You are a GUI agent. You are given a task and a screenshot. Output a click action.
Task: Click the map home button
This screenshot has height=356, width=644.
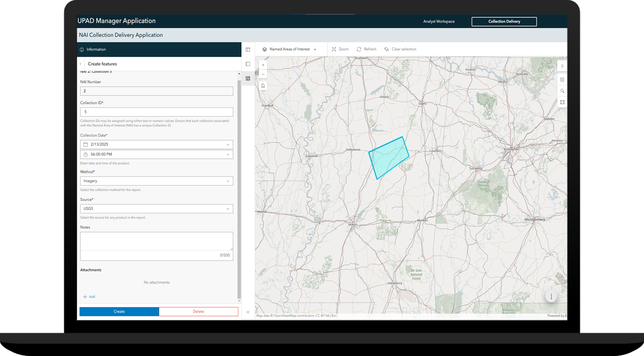pyautogui.click(x=263, y=85)
